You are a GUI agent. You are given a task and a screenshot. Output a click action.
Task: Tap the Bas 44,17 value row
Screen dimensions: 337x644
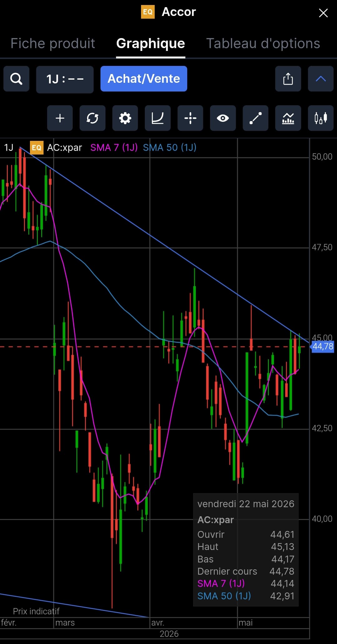[x=246, y=559]
